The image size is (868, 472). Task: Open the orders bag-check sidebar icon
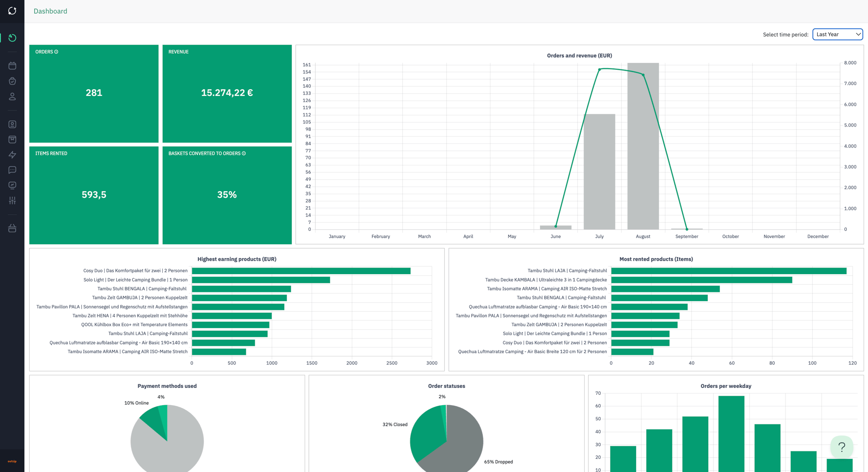(x=12, y=81)
